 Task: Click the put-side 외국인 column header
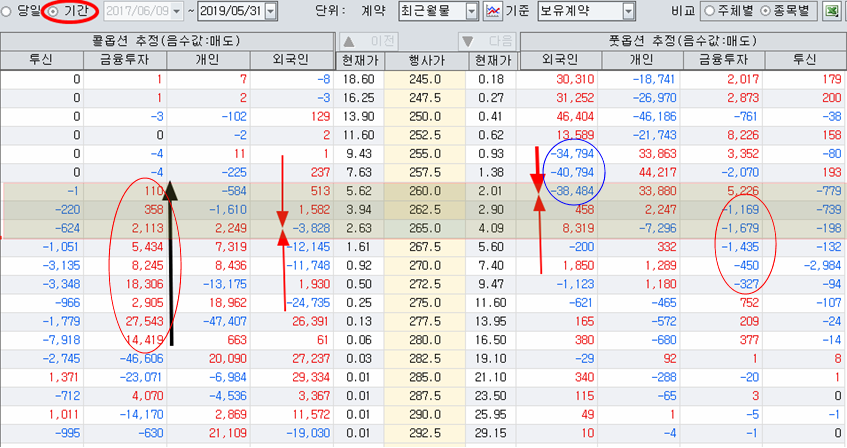[560, 60]
